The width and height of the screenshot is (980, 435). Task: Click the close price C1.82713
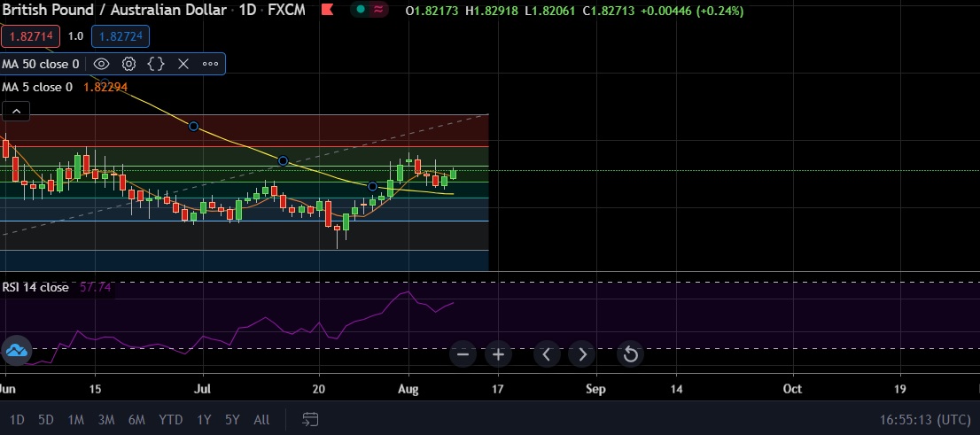click(609, 11)
